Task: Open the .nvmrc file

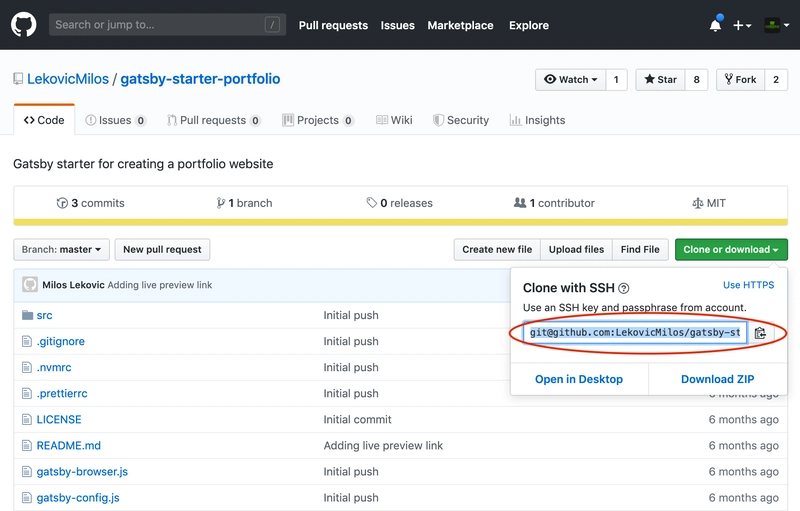Action: coord(54,367)
